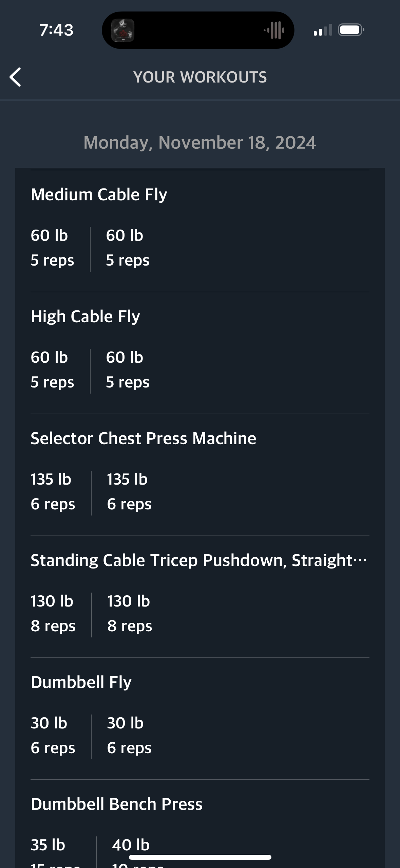Select the 40 lb bench press set
The image size is (400, 868).
coord(131,845)
